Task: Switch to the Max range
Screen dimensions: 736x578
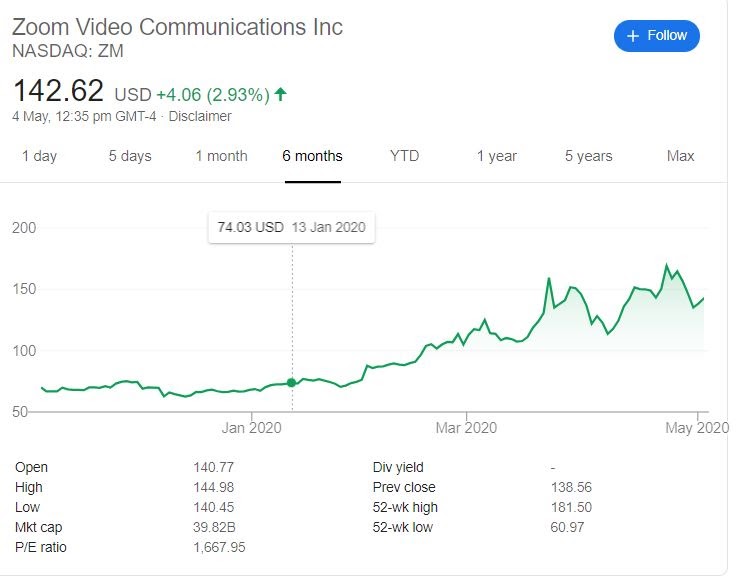Action: point(680,156)
